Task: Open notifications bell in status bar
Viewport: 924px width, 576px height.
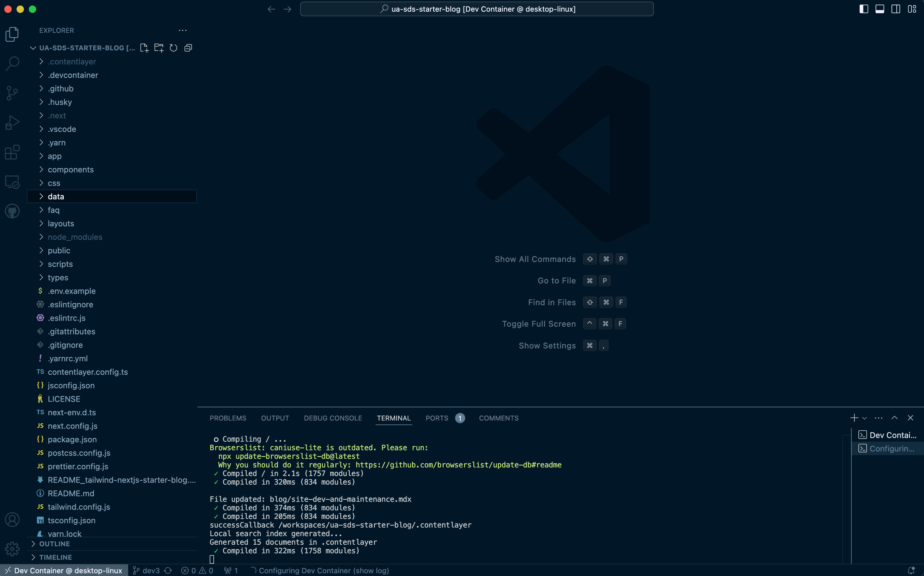Action: click(x=911, y=570)
